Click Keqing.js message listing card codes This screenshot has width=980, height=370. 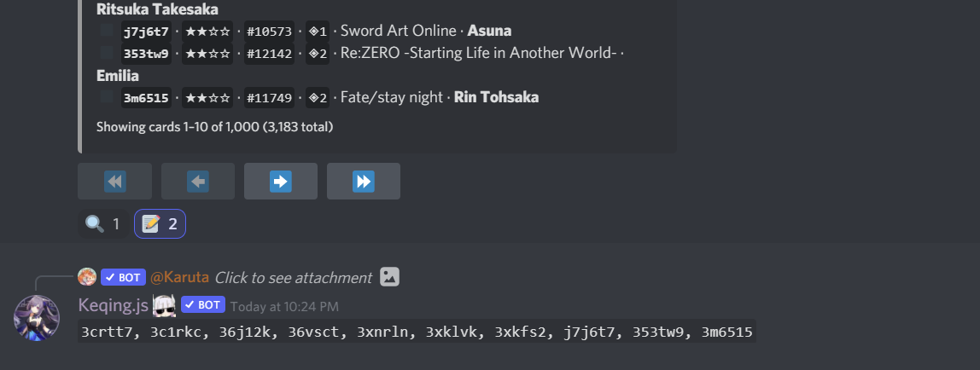coord(417,332)
